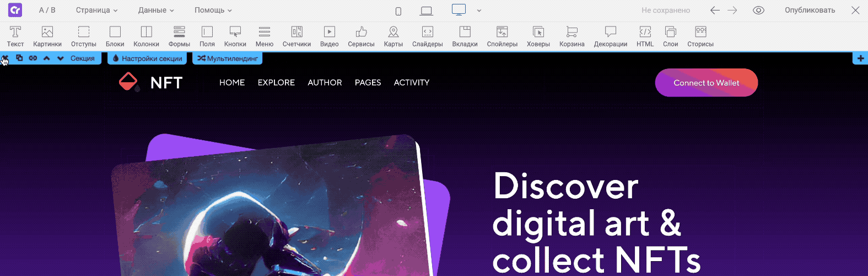Add Колонки layout element

pyautogui.click(x=146, y=36)
